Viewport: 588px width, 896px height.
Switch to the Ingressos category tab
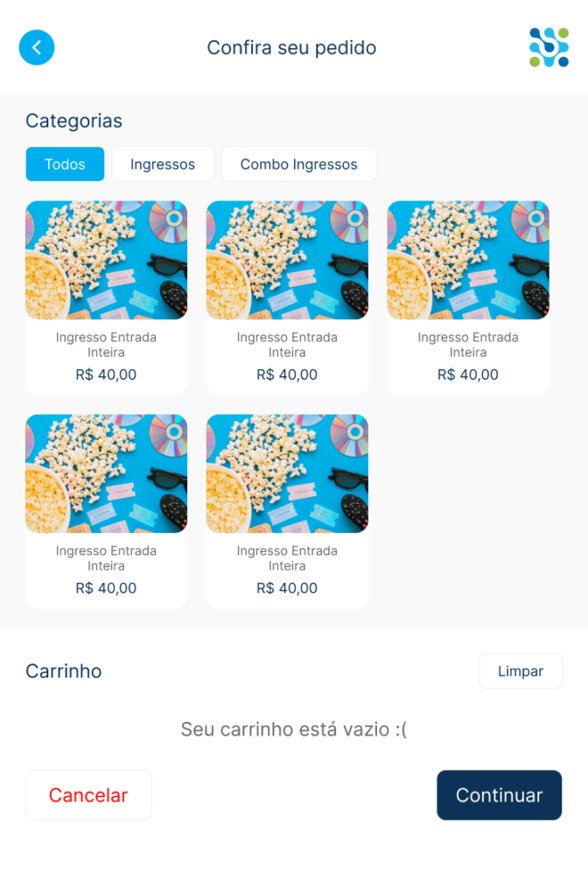[x=163, y=164]
